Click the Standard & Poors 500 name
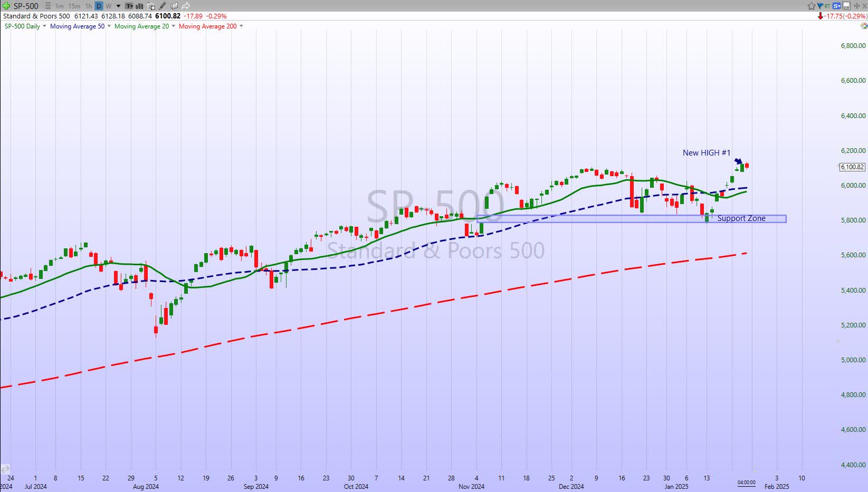 coord(36,16)
